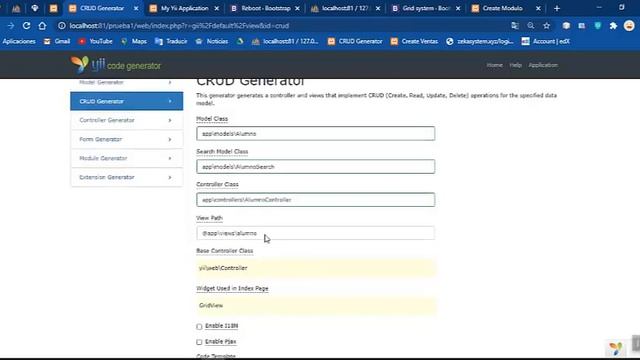Open a new browser tab with plus
Image resolution: width=640 pixels, height=360 pixels.
(x=557, y=8)
